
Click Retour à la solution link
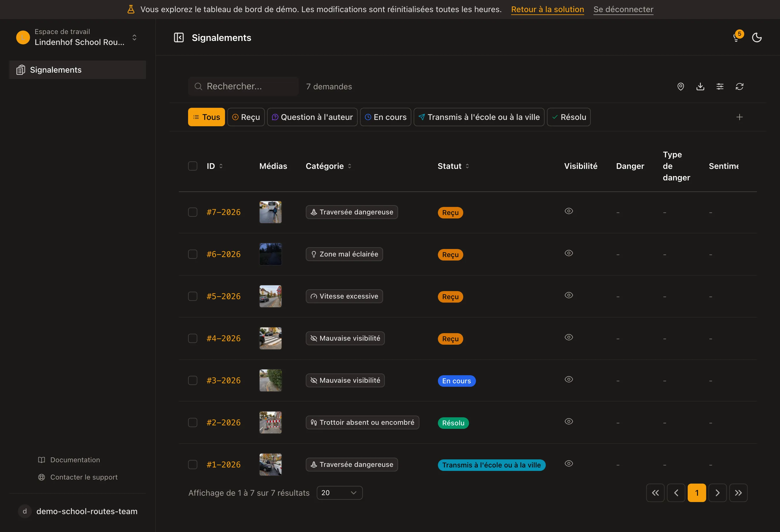(x=547, y=10)
